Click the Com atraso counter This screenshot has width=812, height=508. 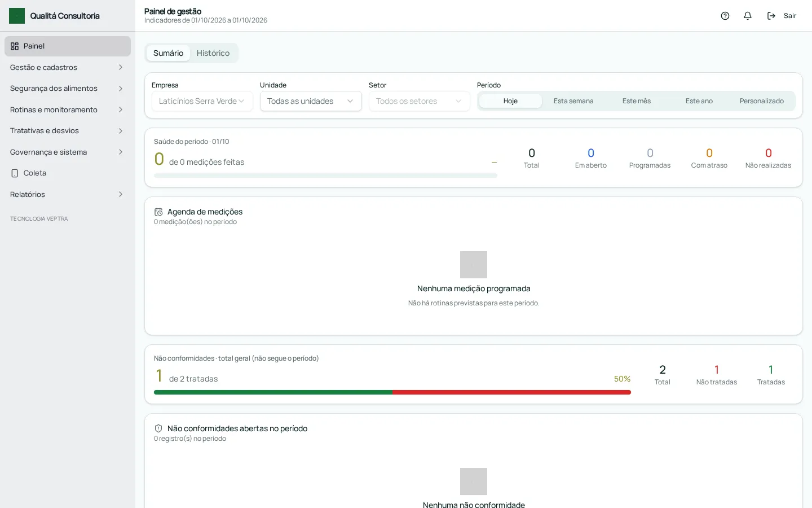click(709, 158)
